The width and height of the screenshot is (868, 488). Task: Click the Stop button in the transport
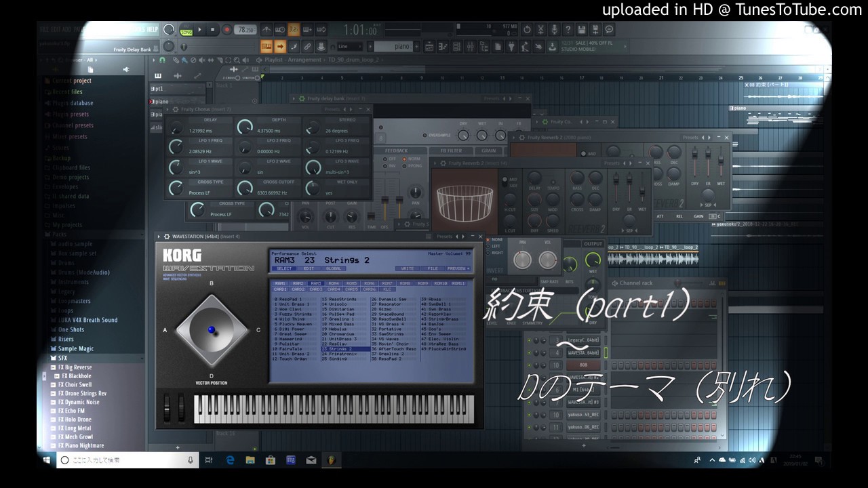coord(212,30)
